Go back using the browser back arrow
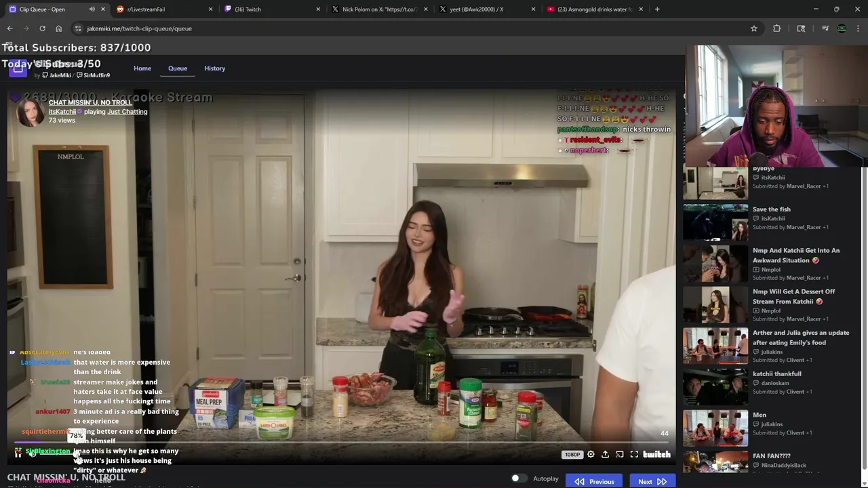 pyautogui.click(x=10, y=28)
